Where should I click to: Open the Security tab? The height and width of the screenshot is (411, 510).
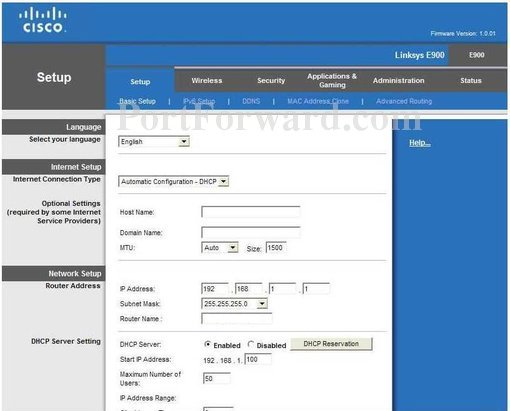pos(271,80)
